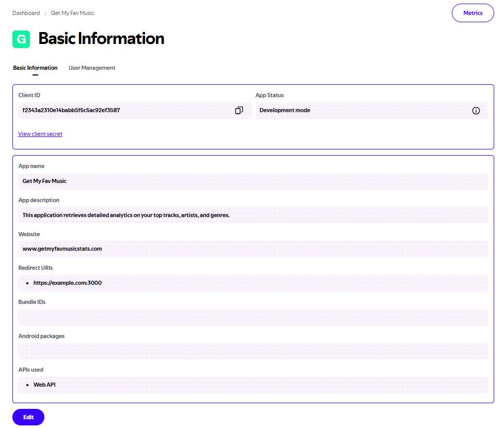
Task: Click the Web API entry under APIs used
Action: tap(44, 385)
